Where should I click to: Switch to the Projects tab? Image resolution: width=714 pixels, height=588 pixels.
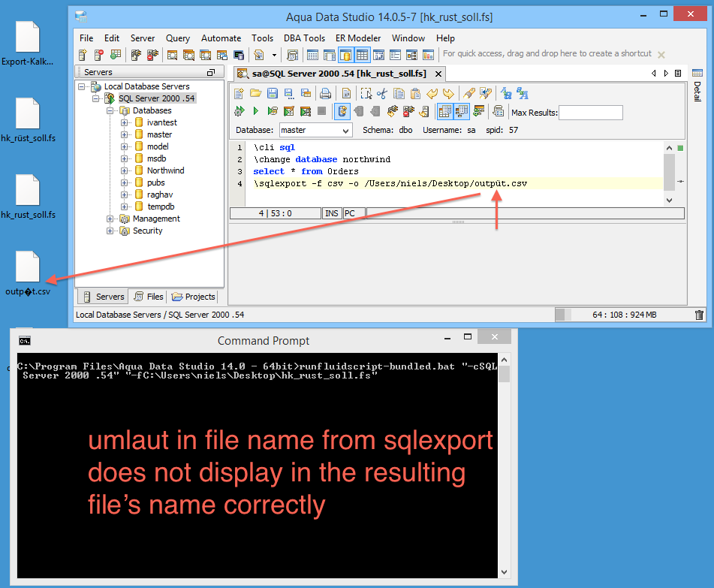click(193, 297)
